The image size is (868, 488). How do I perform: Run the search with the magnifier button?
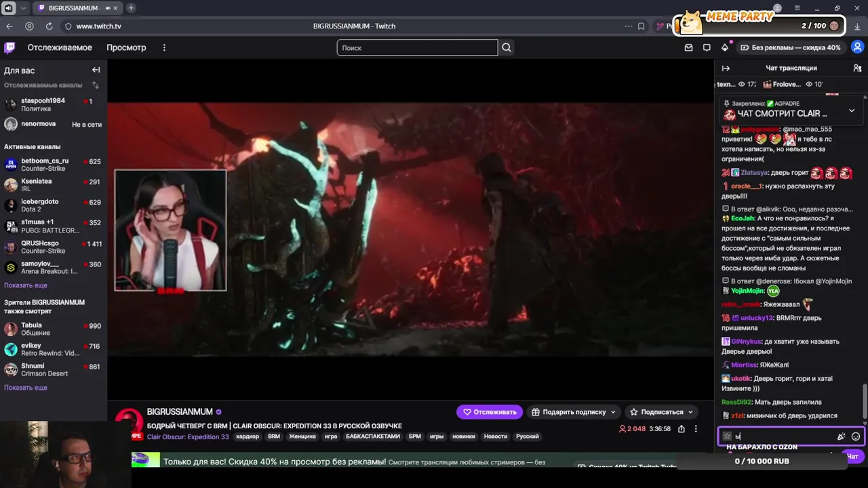[507, 47]
